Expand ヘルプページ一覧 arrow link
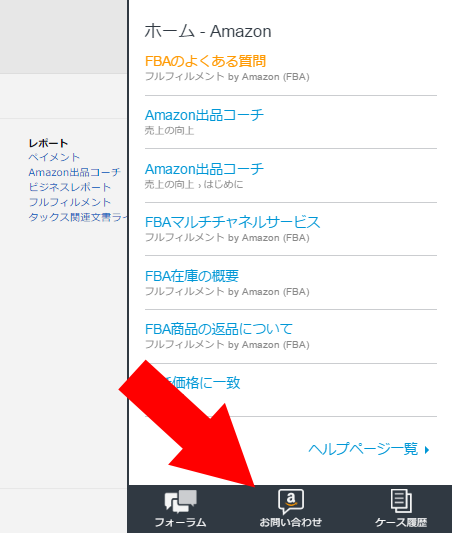 (x=369, y=449)
